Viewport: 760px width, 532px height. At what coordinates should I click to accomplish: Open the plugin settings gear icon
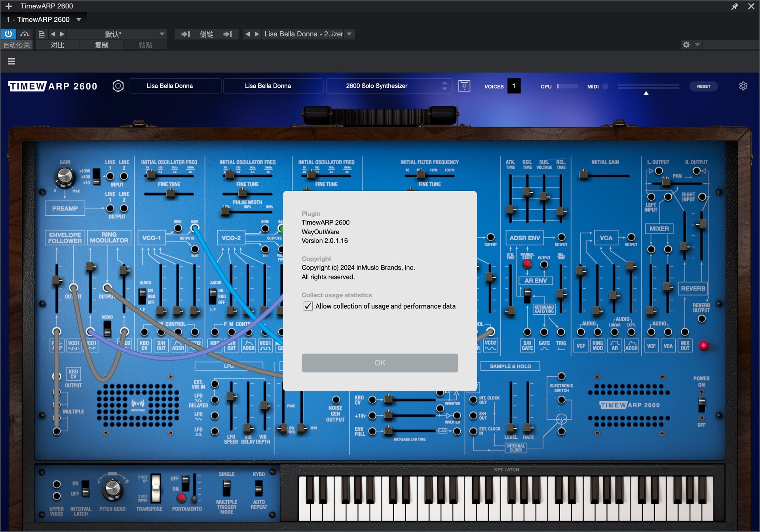743,86
